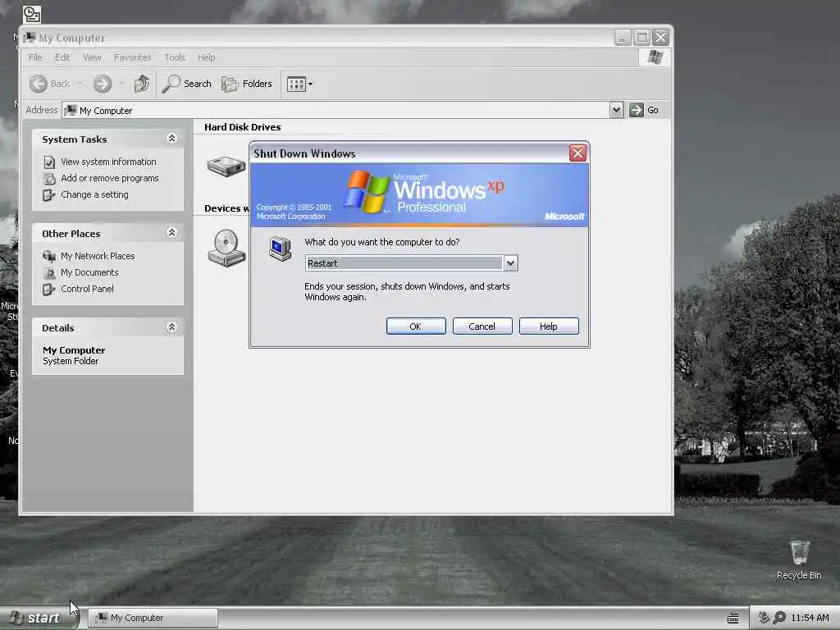Click the Control Panel icon in sidebar
The width and height of the screenshot is (840, 630).
(x=49, y=290)
